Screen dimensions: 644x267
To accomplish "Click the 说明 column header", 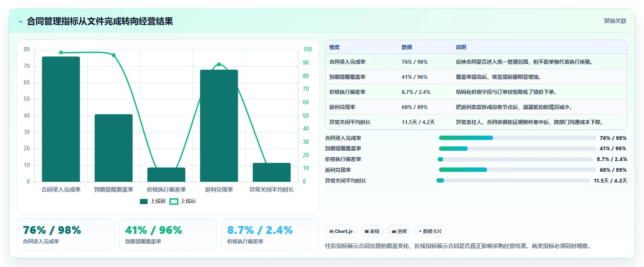I will (461, 47).
